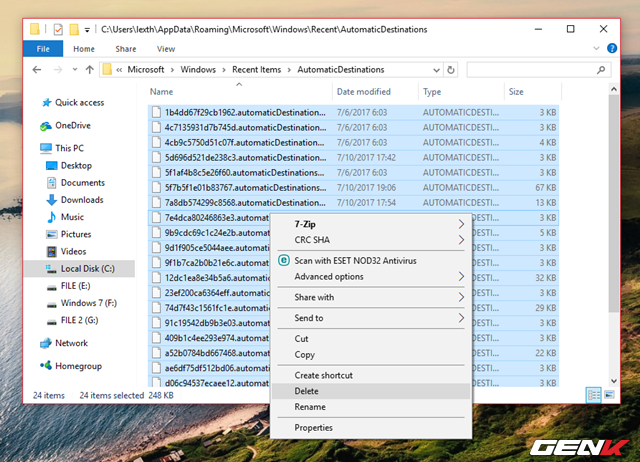640x462 pixels.
Task: Open the Home ribbon tab
Action: click(84, 49)
